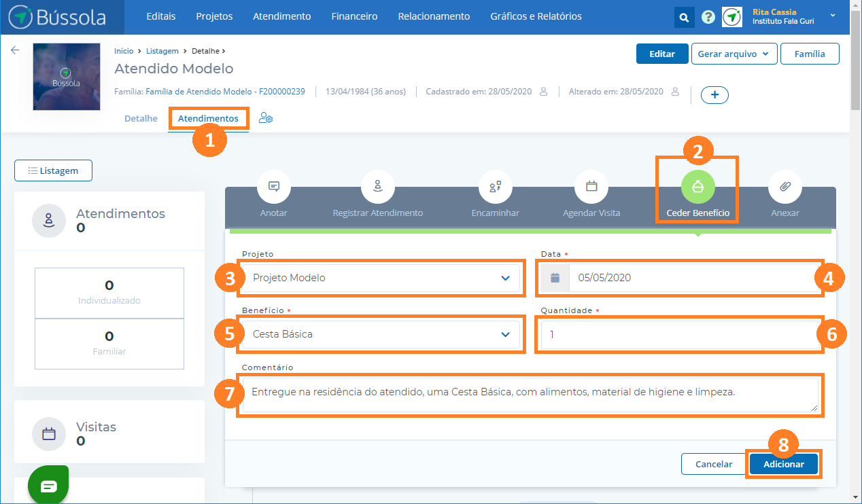This screenshot has width=862, height=504.
Task: Click the Atendido Modelo heading text
Action: [x=174, y=69]
